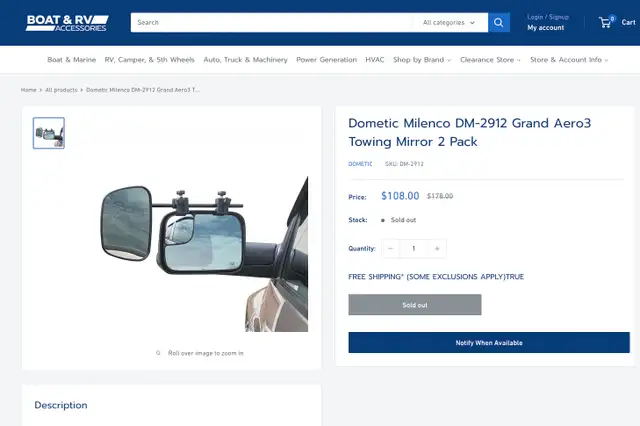Click the FREE SHIPPING notice text
Screen dimensions: 640x426
[436, 277]
